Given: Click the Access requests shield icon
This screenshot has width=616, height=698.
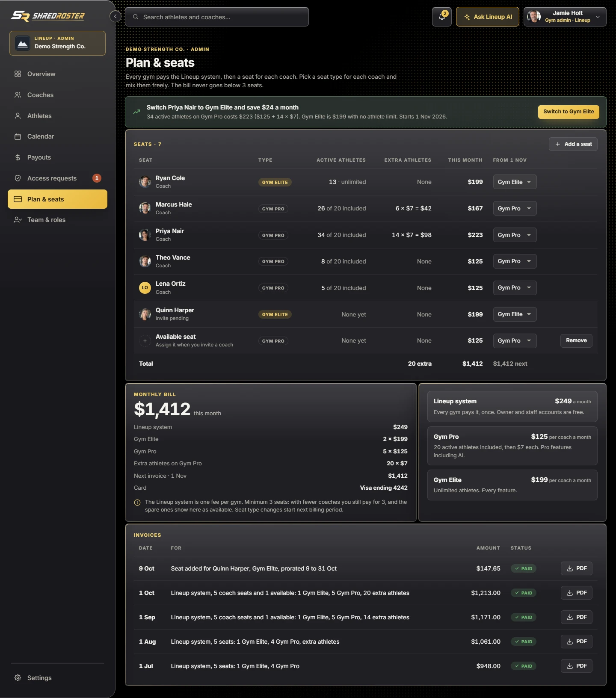Looking at the screenshot, I should coord(18,178).
